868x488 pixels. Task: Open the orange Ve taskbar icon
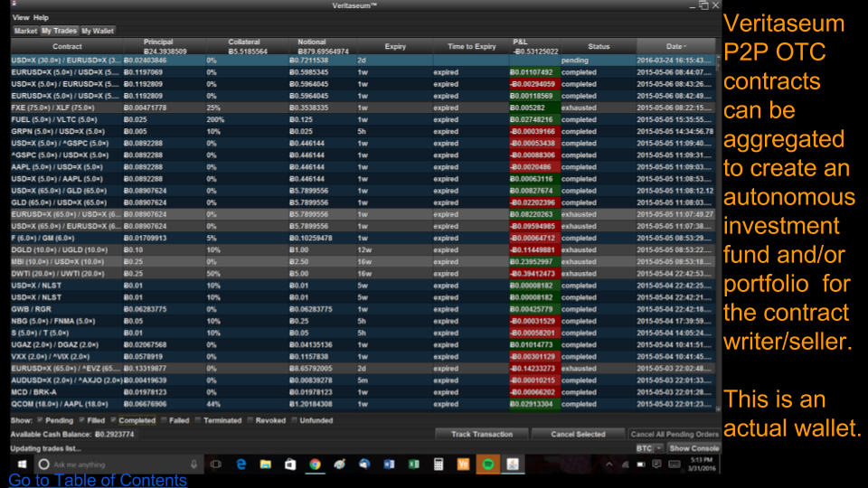463,465
